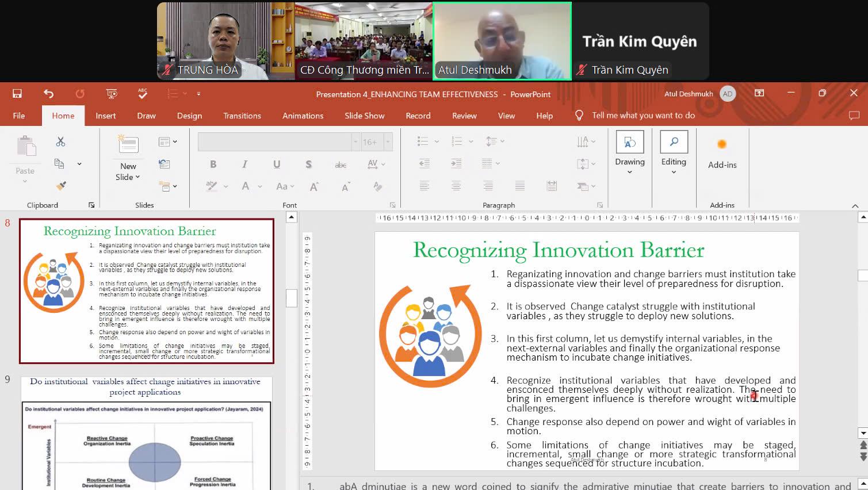Open Character Spacing dropdown
Viewport: 868px width, 490px height.
[376, 164]
